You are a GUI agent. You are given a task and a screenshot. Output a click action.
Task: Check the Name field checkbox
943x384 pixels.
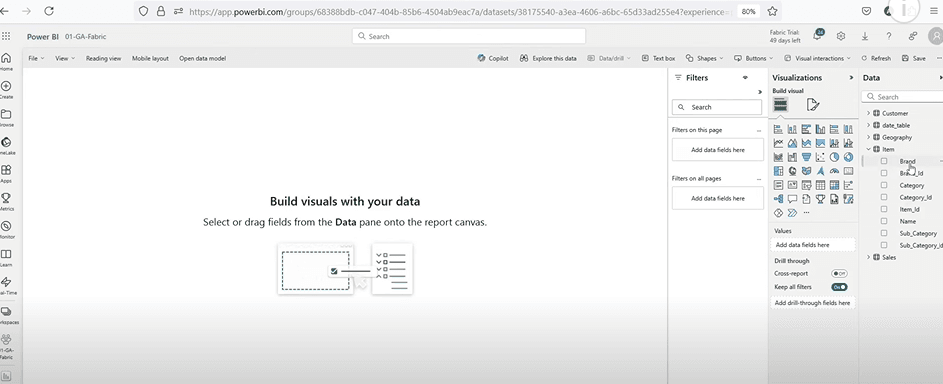click(x=884, y=221)
